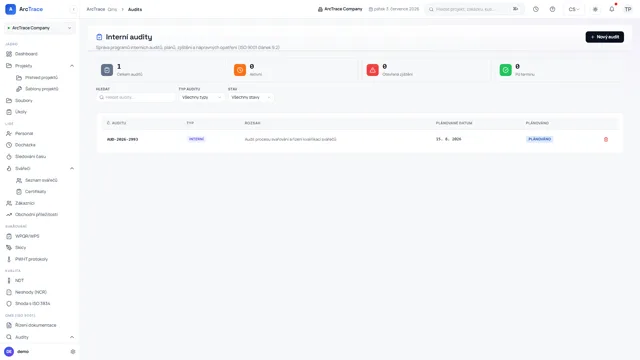Open Obchodní příležitosti page
Screen dimensions: 640x360
pos(36,215)
